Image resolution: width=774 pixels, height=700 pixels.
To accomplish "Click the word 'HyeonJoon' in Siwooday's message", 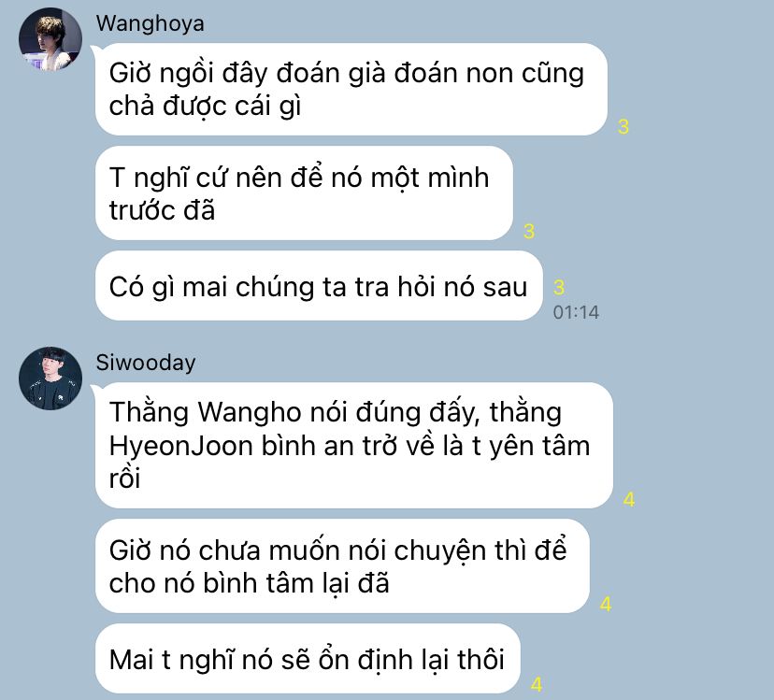I will pyautogui.click(x=180, y=446).
